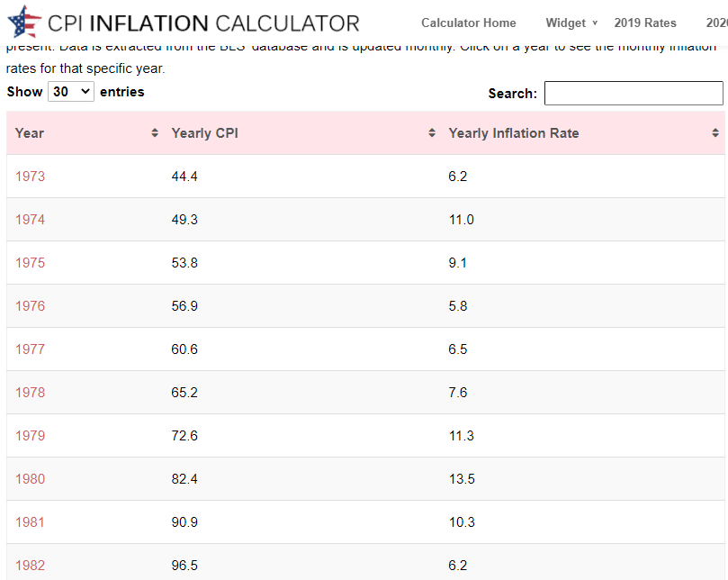Click the CPI Inflation Calculator flag logo

click(x=24, y=22)
